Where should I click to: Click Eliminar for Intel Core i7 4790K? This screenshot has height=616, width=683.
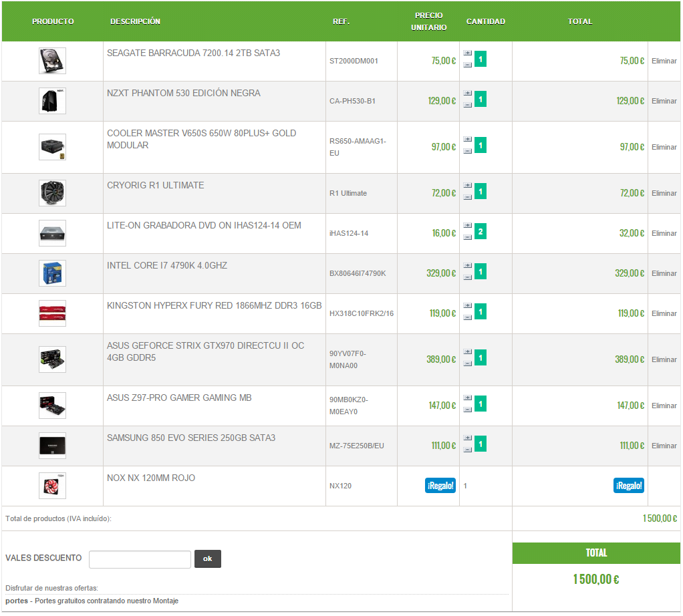tap(664, 273)
